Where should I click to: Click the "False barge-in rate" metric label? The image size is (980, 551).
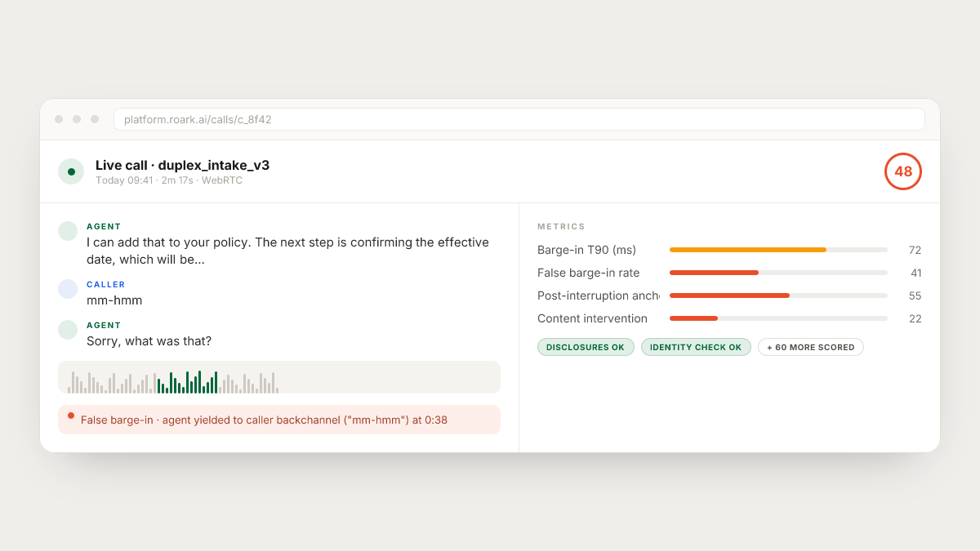click(x=589, y=273)
